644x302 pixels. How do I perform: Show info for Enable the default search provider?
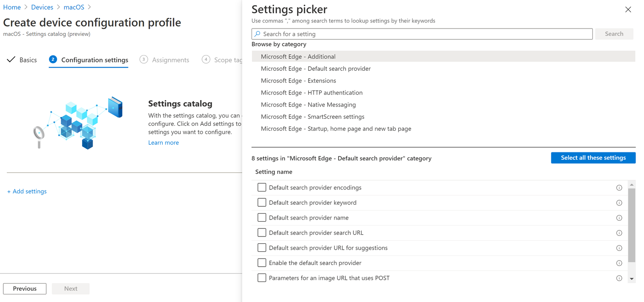pyautogui.click(x=619, y=263)
